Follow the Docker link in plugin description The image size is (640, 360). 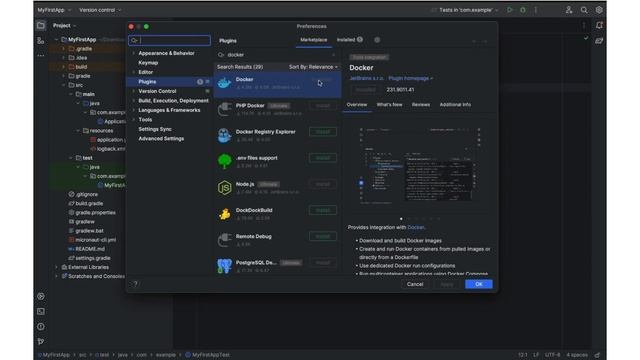pyautogui.click(x=416, y=227)
